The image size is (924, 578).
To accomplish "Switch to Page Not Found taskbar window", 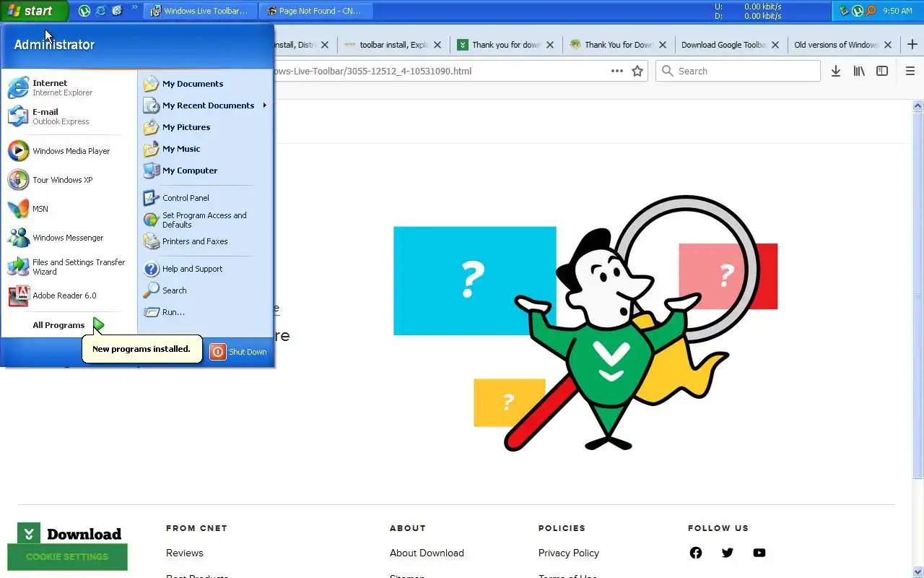I will [x=315, y=11].
